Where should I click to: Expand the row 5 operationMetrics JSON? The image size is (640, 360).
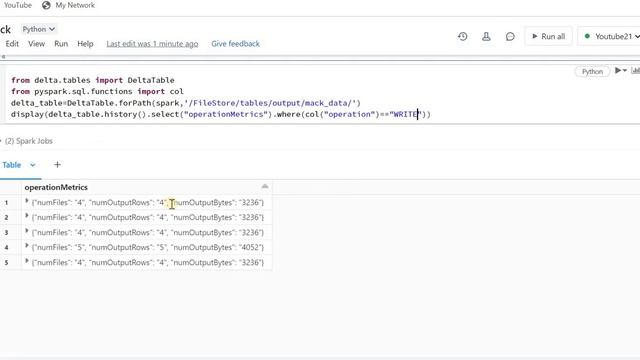tap(27, 261)
